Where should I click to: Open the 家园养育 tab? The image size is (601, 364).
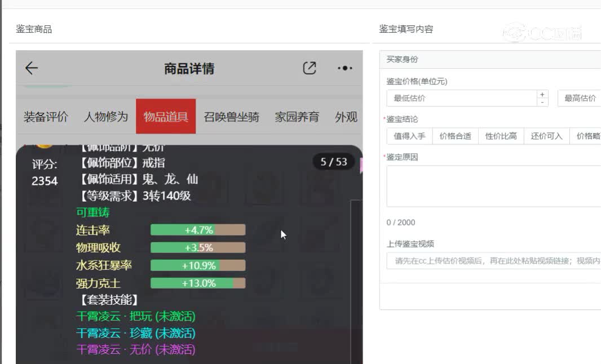pyautogui.click(x=297, y=117)
